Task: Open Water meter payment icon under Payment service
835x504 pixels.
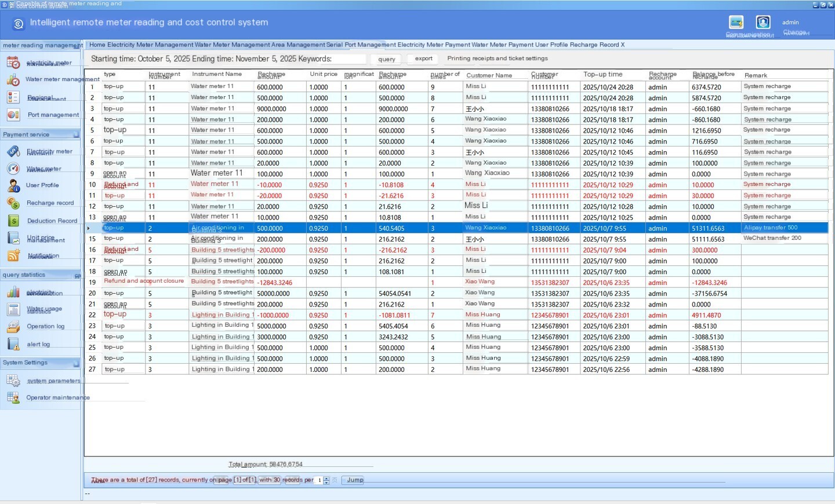Action: [x=13, y=169]
